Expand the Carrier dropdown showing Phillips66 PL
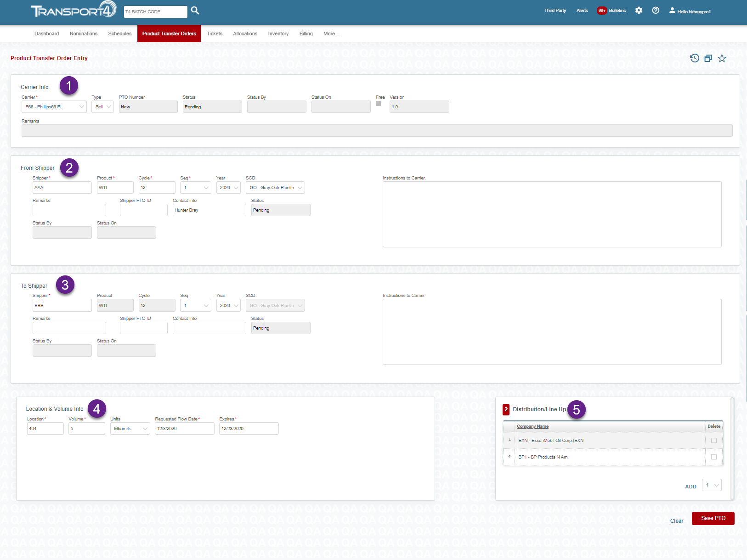747x560 pixels. point(54,107)
